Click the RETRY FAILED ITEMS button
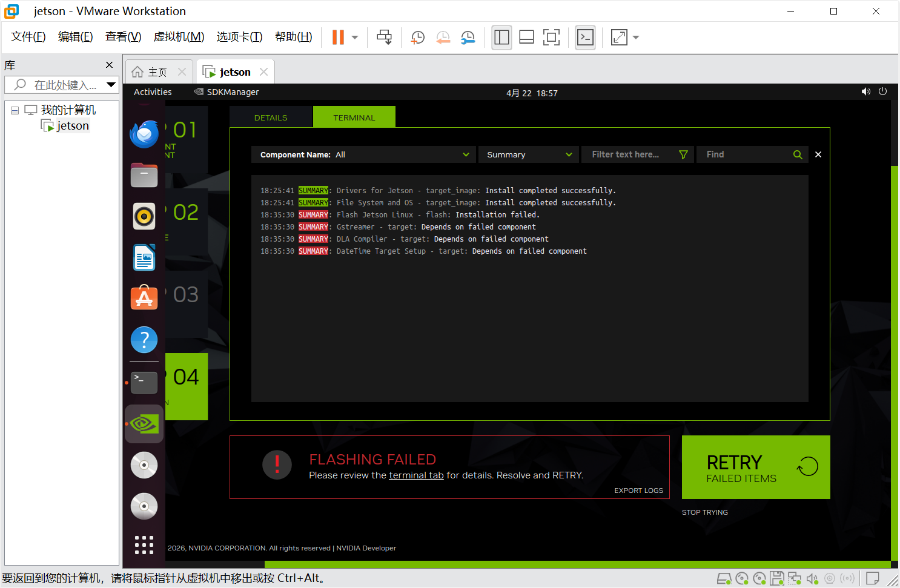 (755, 467)
